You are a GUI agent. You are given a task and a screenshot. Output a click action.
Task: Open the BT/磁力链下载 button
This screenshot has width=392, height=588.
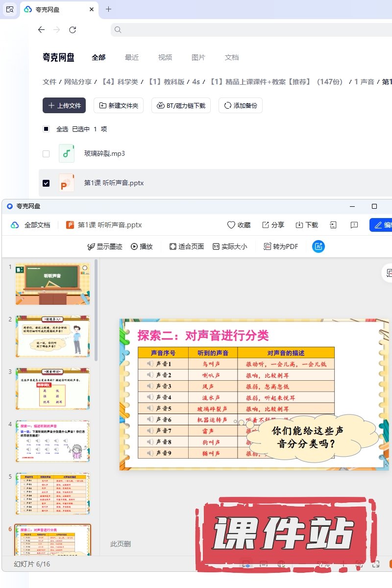pyautogui.click(x=181, y=105)
